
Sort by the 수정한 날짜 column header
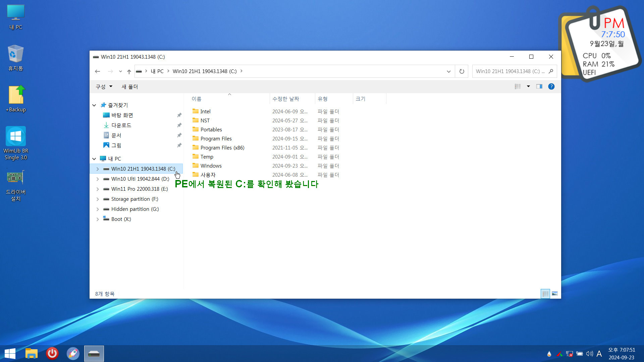[292, 99]
